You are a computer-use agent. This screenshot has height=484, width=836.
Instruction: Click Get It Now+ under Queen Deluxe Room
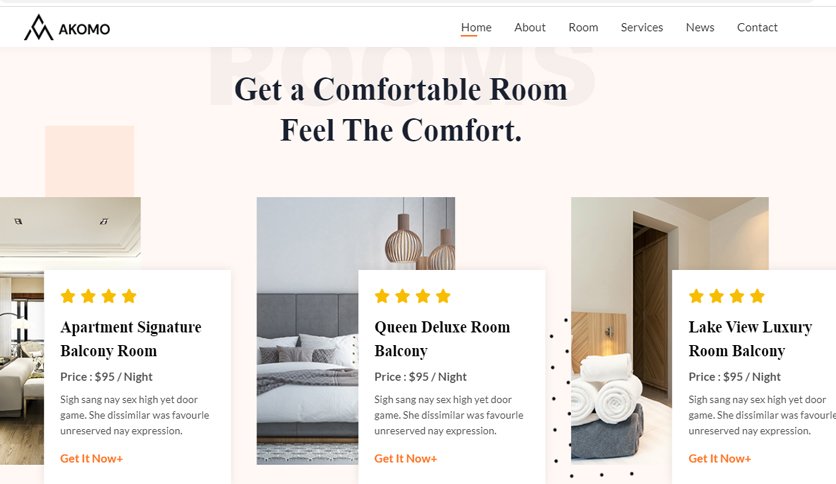pos(405,458)
